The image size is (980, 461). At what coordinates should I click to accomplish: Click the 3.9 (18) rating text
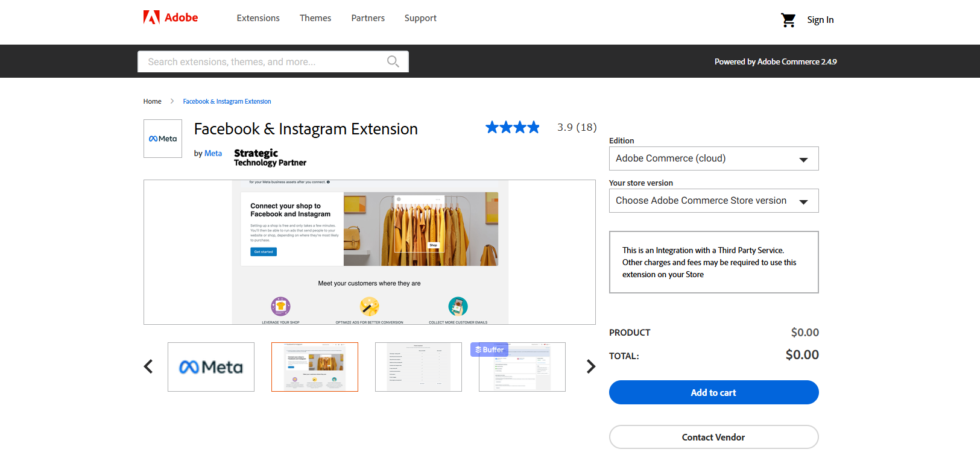(577, 127)
